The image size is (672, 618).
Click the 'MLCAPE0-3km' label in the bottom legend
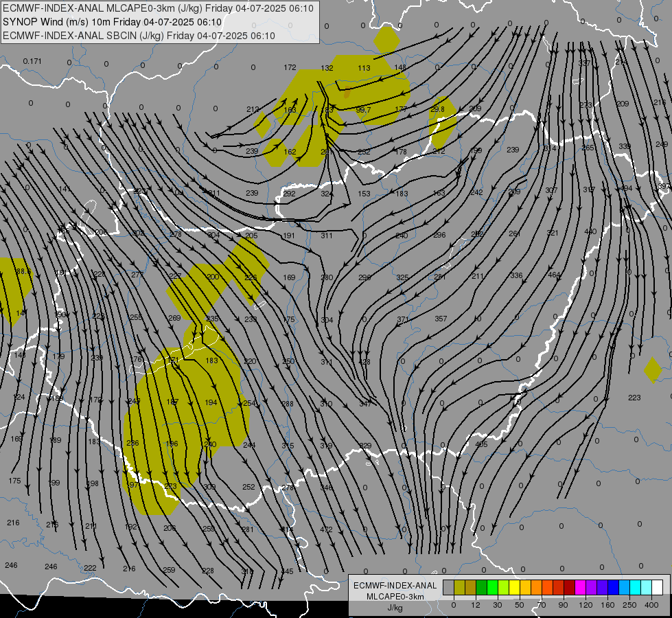click(x=395, y=597)
